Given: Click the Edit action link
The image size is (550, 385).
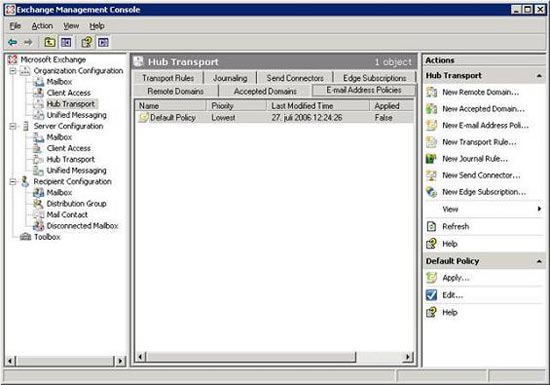Looking at the screenshot, I should click(x=452, y=295).
